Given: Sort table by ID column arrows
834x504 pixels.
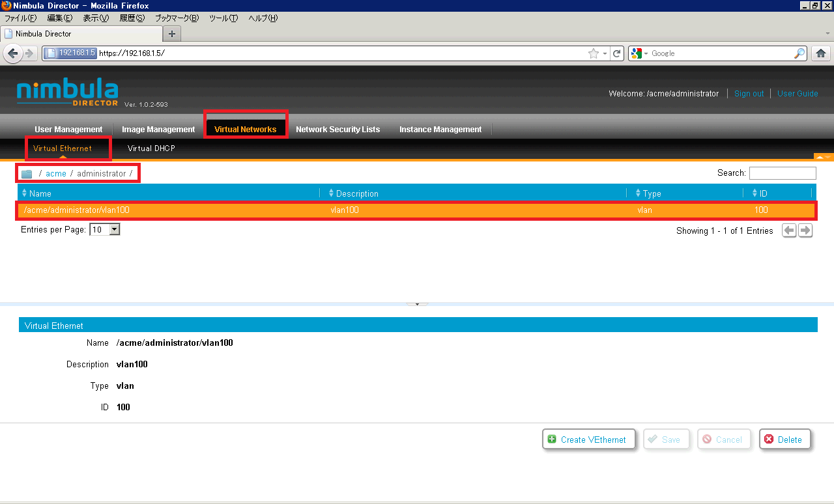Looking at the screenshot, I should pos(755,193).
